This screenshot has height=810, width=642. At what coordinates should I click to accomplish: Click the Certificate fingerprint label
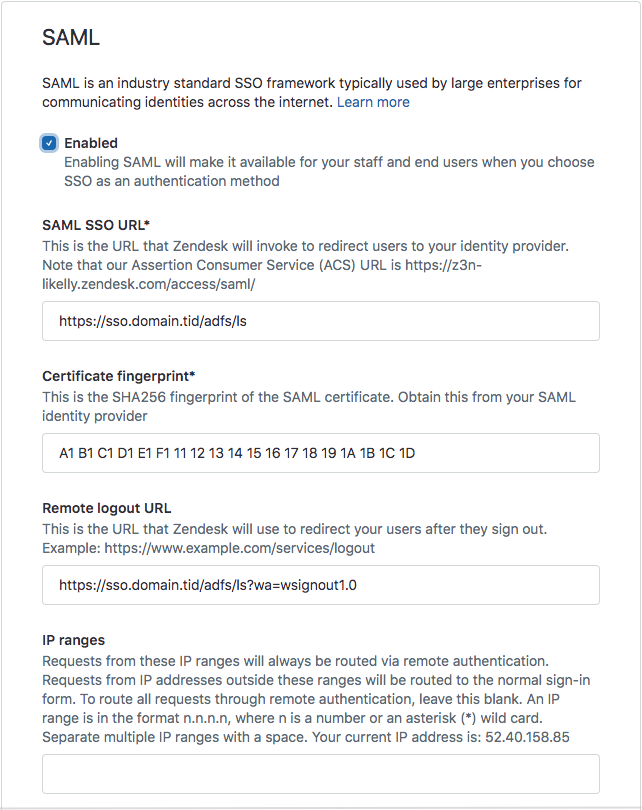point(118,376)
